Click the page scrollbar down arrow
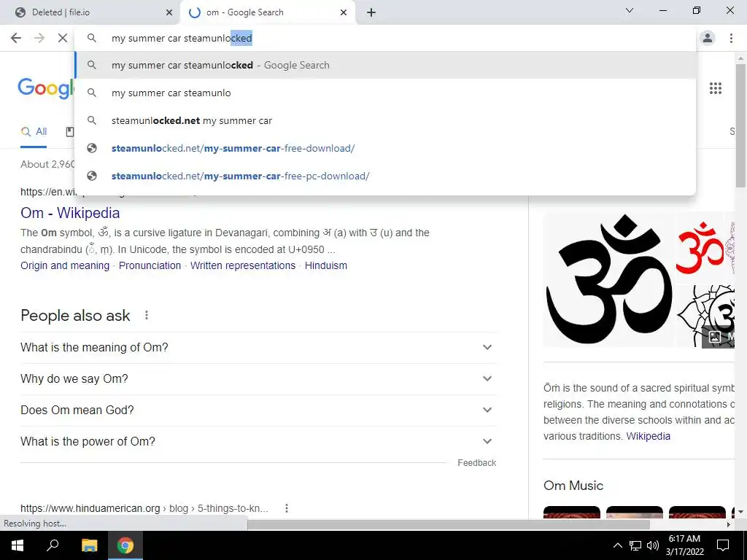This screenshot has height=560, width=747. pos(740,513)
